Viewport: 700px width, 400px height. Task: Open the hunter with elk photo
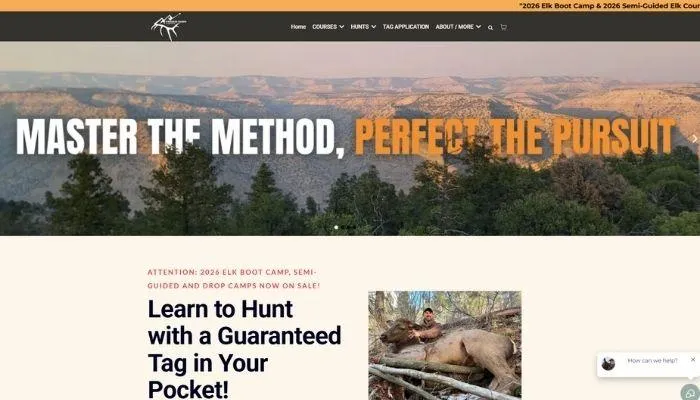(x=445, y=346)
